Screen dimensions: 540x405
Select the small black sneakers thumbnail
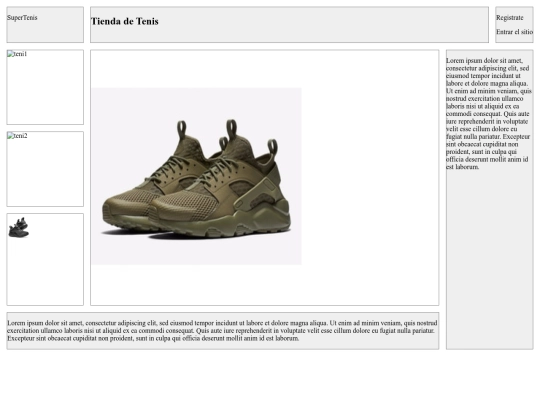pyautogui.click(x=18, y=227)
